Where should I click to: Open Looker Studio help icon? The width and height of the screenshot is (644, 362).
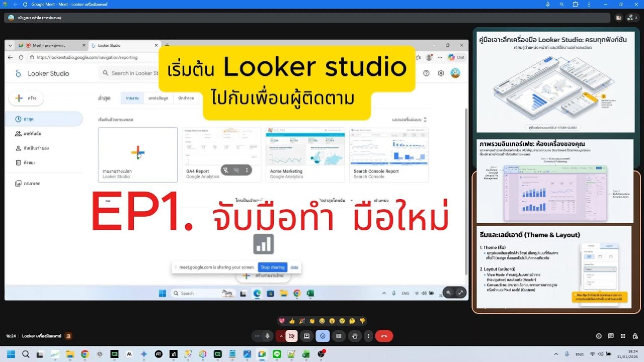[x=426, y=73]
